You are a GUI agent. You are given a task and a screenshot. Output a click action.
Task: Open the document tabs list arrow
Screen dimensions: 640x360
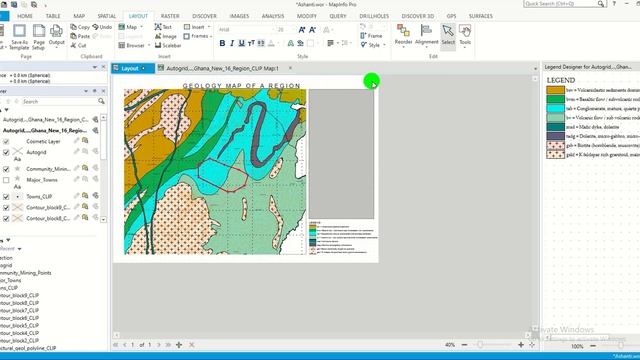(x=536, y=69)
